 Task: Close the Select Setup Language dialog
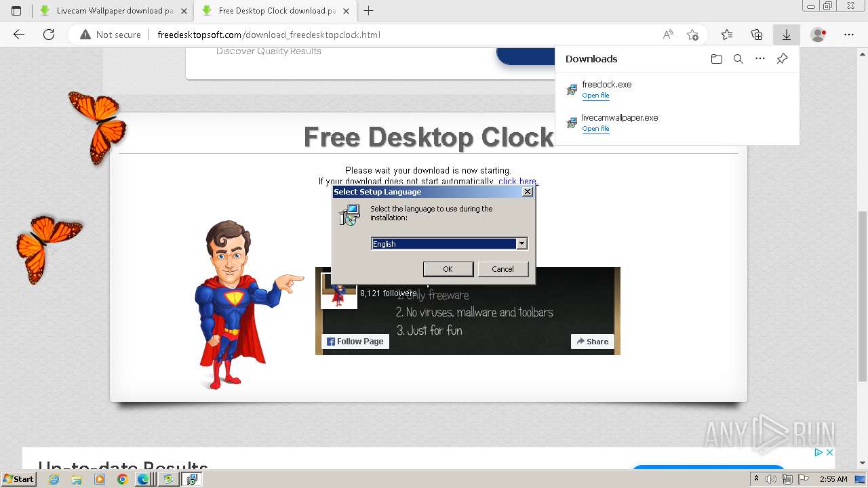528,192
